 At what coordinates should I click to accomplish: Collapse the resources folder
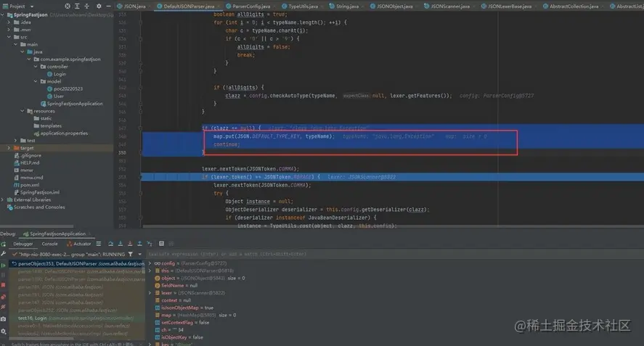coord(23,111)
